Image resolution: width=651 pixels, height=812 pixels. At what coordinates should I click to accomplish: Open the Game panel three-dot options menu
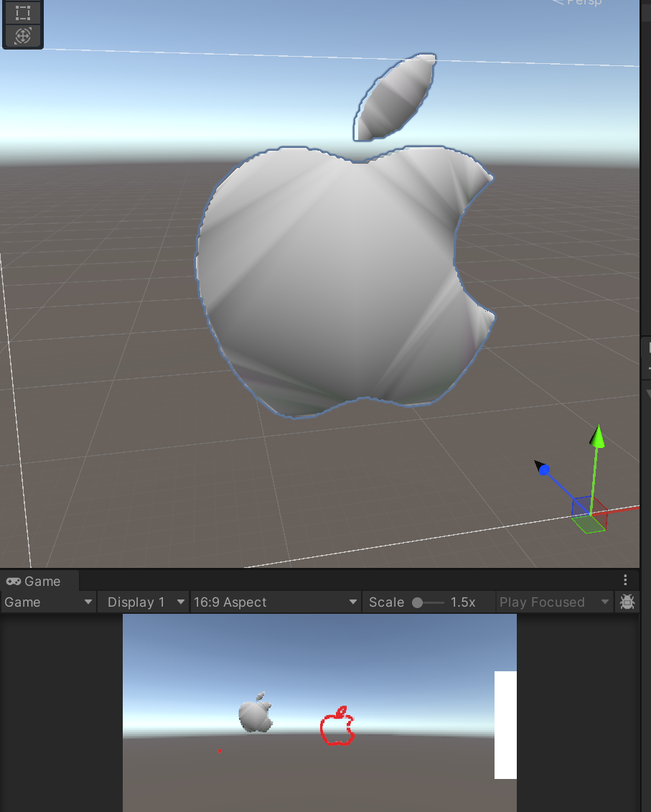[625, 580]
